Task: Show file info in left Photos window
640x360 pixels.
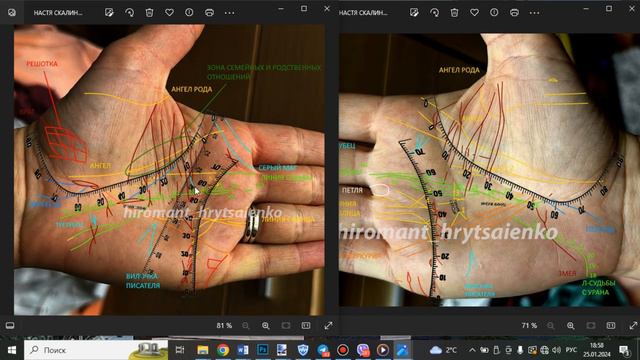Action: (x=189, y=13)
